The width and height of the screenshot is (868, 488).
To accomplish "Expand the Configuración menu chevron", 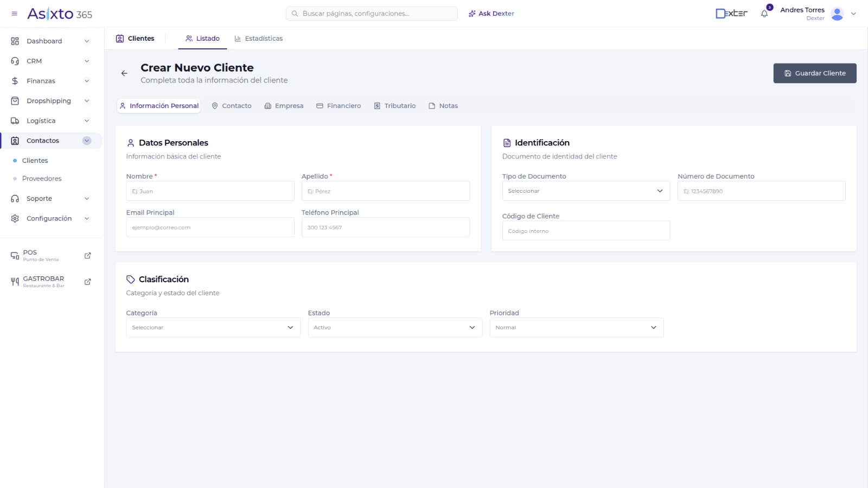I will pyautogui.click(x=87, y=219).
